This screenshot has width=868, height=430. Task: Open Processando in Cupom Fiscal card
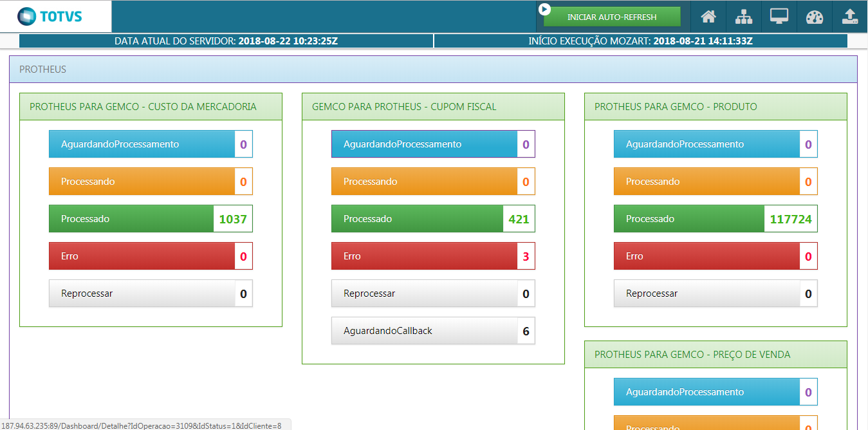433,182
